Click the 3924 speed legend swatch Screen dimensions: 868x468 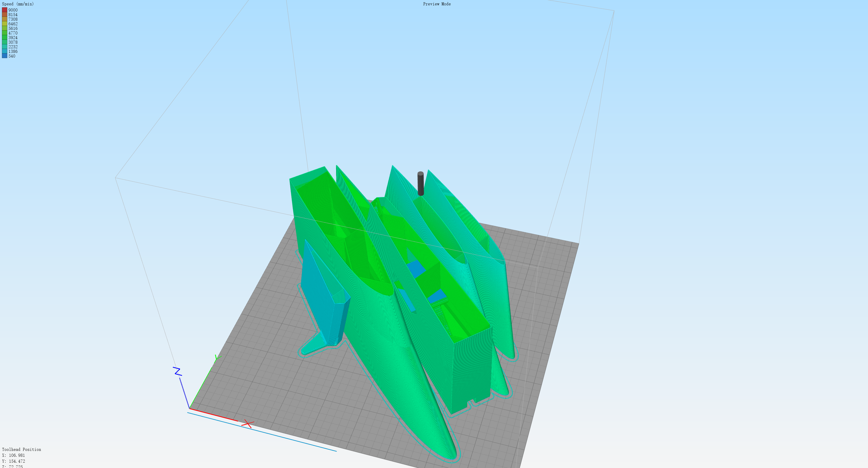coord(4,38)
